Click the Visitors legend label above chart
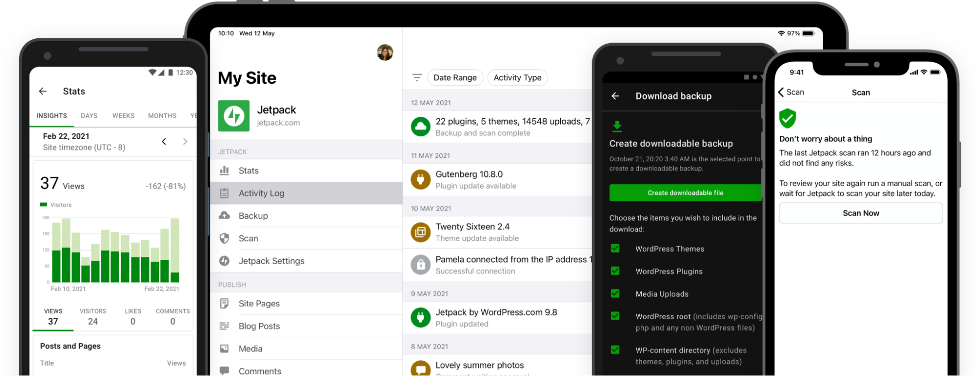 pos(61,205)
